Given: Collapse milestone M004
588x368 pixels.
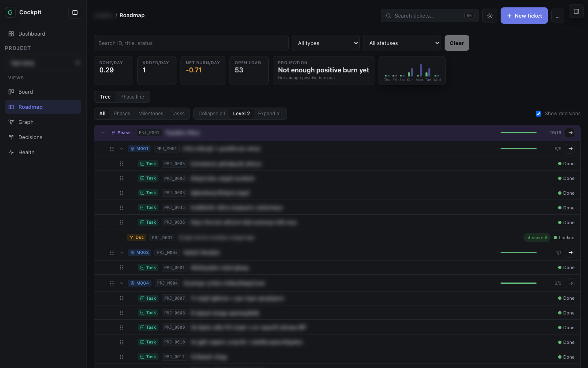Looking at the screenshot, I should click(122, 283).
